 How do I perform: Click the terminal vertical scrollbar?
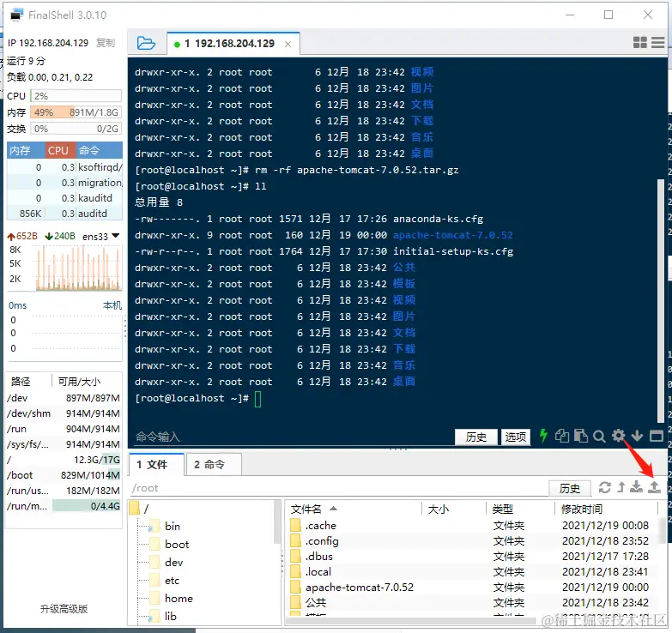coord(661,300)
